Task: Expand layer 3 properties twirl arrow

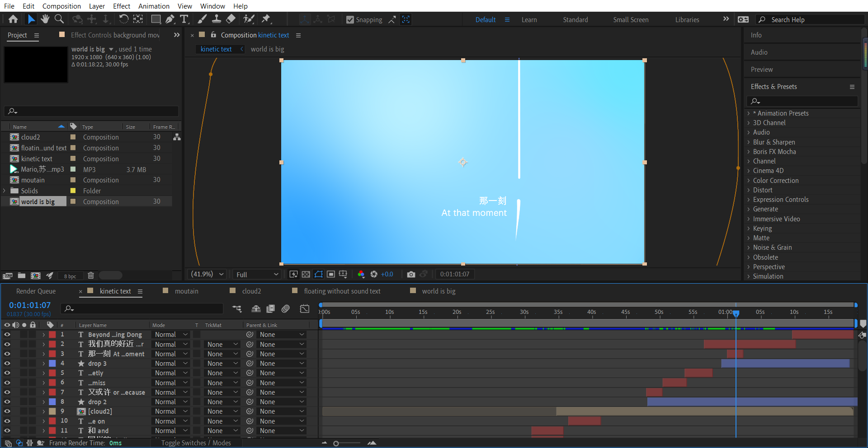Action: [44, 354]
